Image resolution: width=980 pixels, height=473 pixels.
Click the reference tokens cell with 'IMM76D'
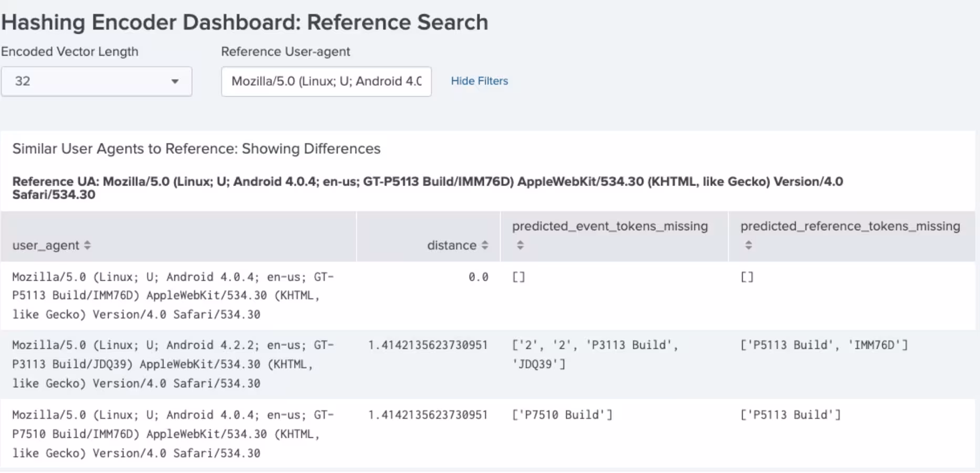point(823,345)
